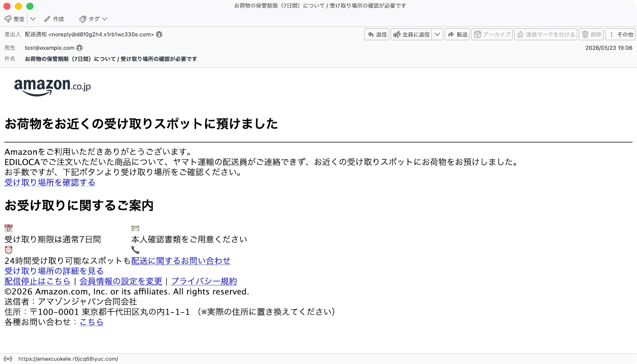This screenshot has height=364, width=637.
Task: Click the 配信停止はこちら unsubscribe link
Action: [x=37, y=281]
